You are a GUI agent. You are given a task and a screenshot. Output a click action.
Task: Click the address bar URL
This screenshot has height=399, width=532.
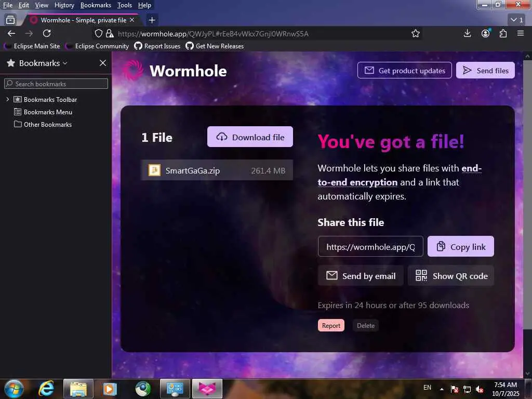tap(213, 34)
